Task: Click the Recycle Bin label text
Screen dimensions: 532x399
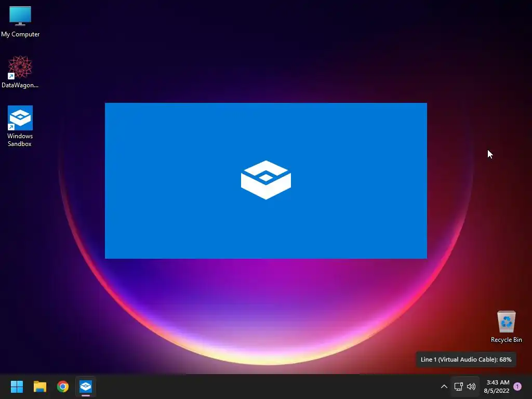Action: coord(506,340)
